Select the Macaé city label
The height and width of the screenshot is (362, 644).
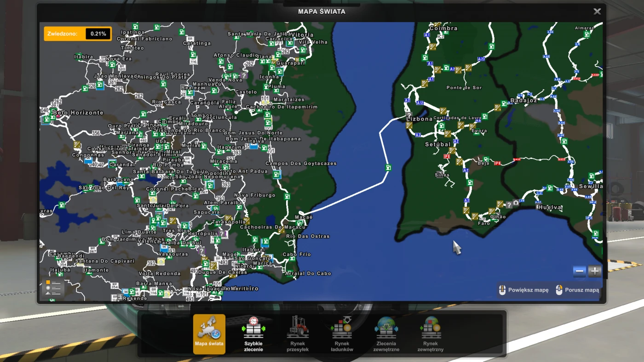click(x=304, y=217)
